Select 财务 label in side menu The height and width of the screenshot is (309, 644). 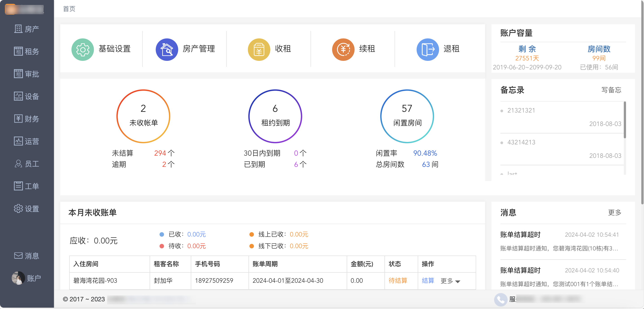point(32,119)
